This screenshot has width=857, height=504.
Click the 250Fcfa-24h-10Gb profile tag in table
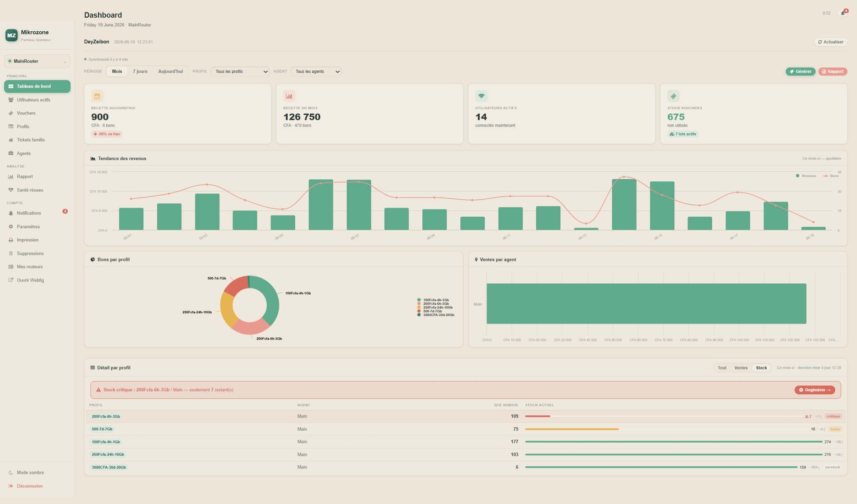pyautogui.click(x=108, y=455)
